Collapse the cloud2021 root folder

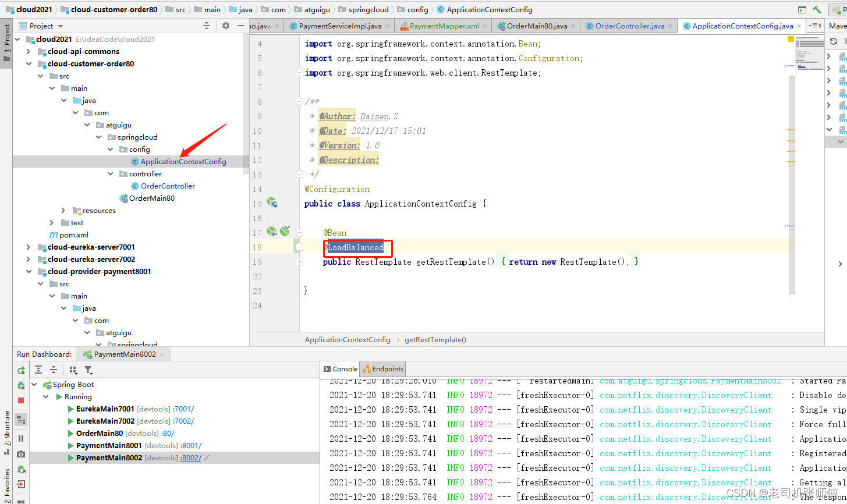pyautogui.click(x=17, y=40)
